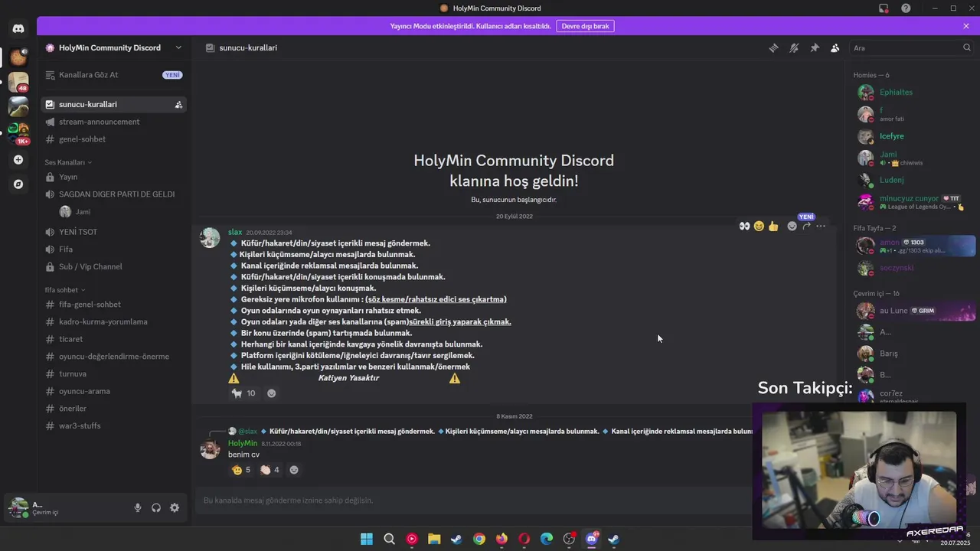Toggle the member list icon

(x=835, y=47)
